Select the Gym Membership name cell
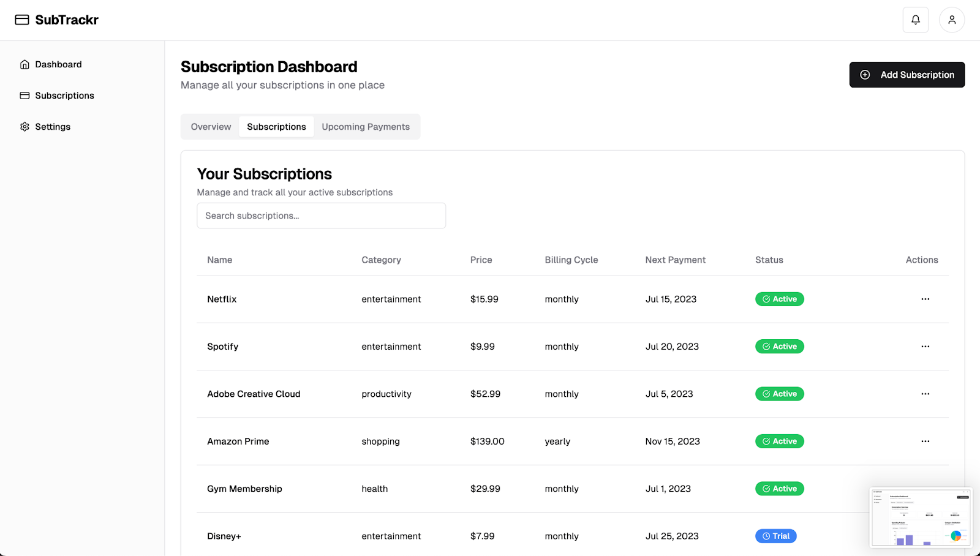 (x=244, y=489)
